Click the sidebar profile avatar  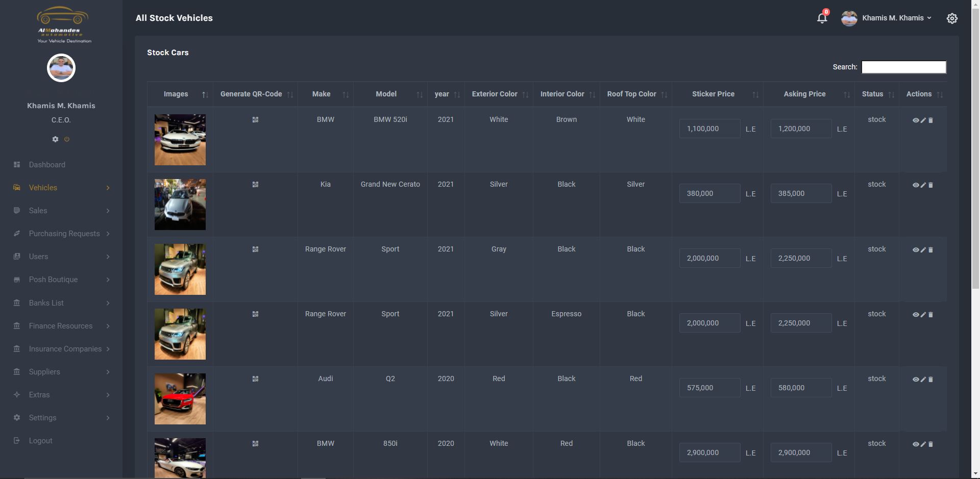pyautogui.click(x=61, y=68)
